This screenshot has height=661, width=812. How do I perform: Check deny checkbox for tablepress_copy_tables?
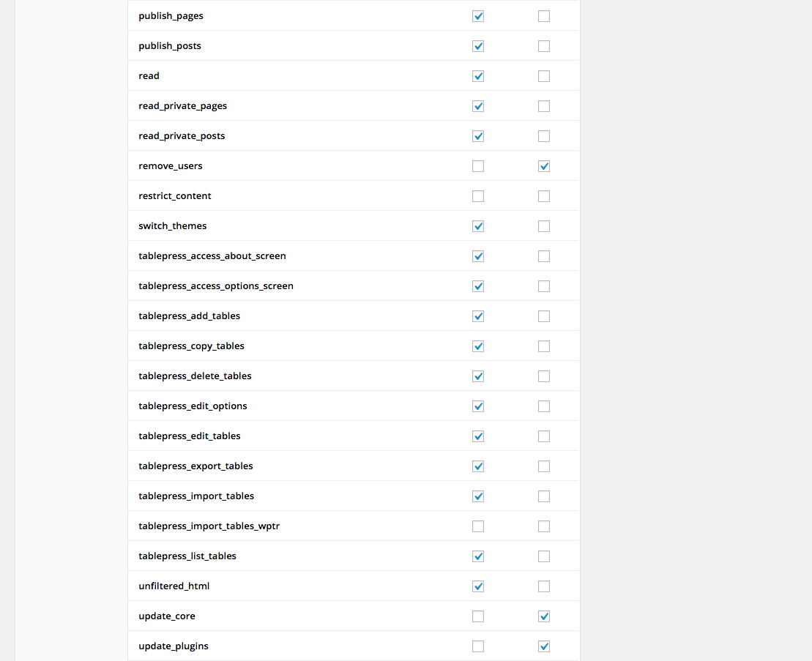pos(544,346)
